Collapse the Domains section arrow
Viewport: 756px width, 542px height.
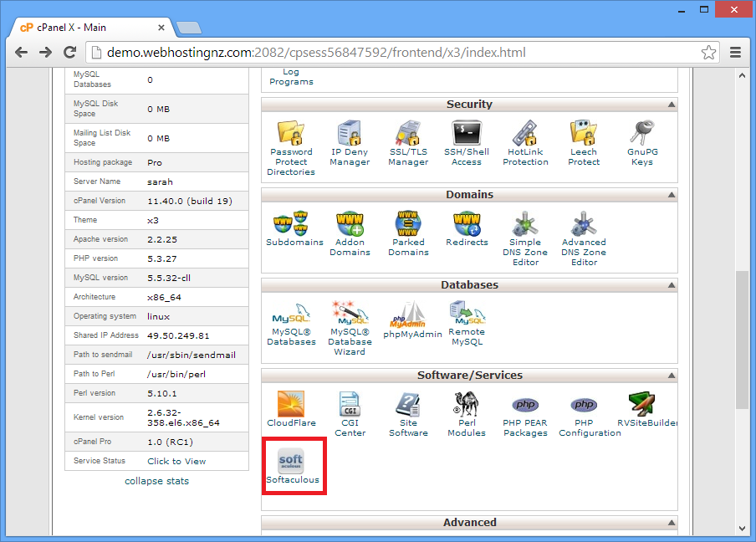[x=671, y=195]
